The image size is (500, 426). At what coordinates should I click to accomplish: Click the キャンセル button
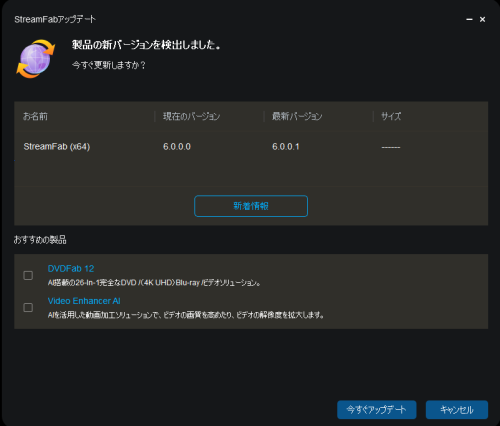point(457,410)
